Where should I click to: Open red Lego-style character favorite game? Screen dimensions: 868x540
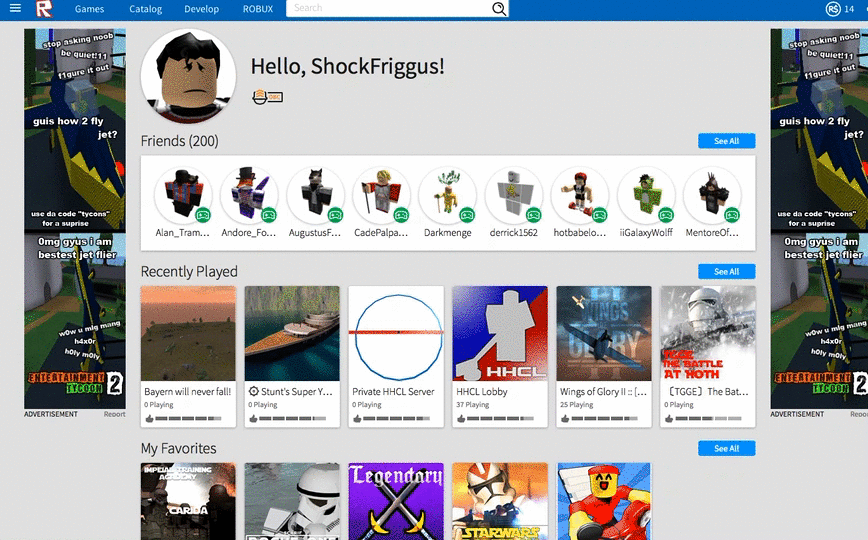pos(604,501)
